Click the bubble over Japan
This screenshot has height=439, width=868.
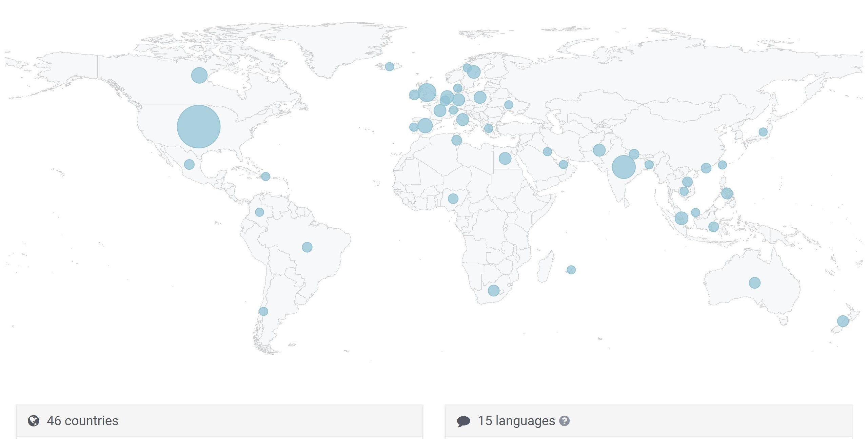pyautogui.click(x=763, y=132)
